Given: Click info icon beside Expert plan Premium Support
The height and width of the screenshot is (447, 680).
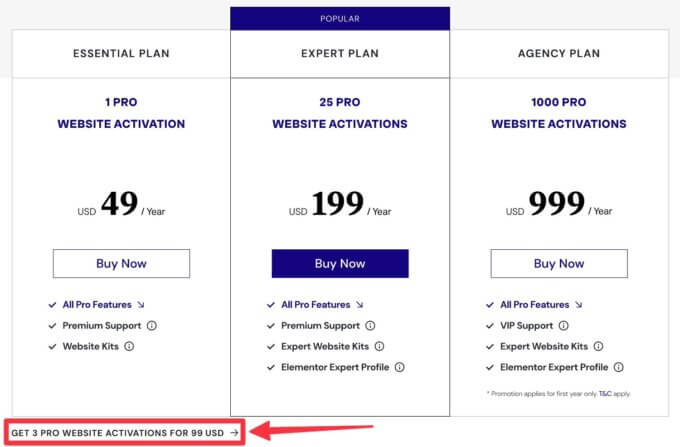Looking at the screenshot, I should pos(370,326).
